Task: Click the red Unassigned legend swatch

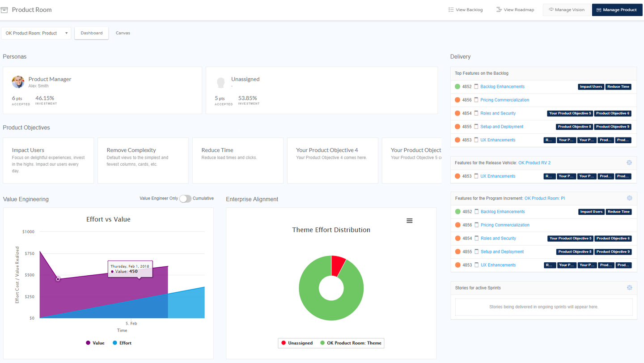Action: [x=283, y=343]
